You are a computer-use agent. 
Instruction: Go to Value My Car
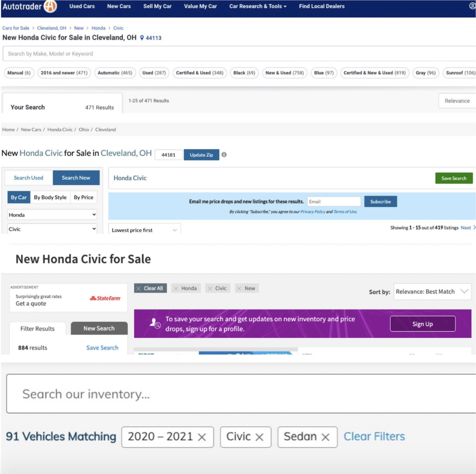[201, 6]
